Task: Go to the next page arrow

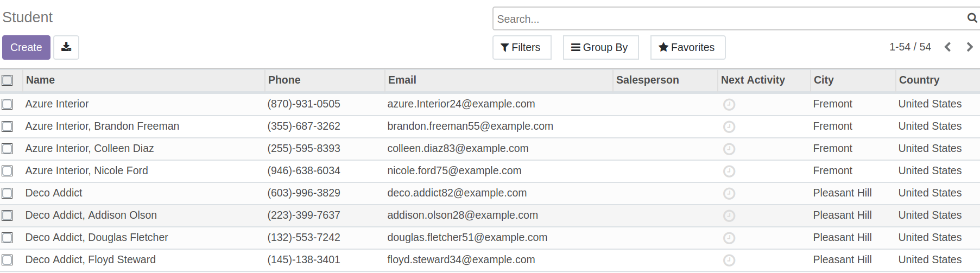Action: [x=970, y=47]
